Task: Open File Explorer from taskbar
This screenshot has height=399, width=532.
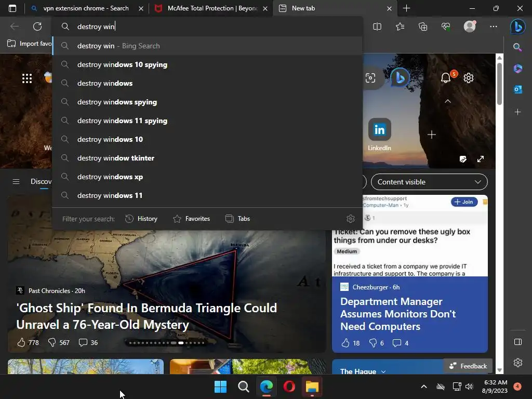Action: [x=312, y=387]
